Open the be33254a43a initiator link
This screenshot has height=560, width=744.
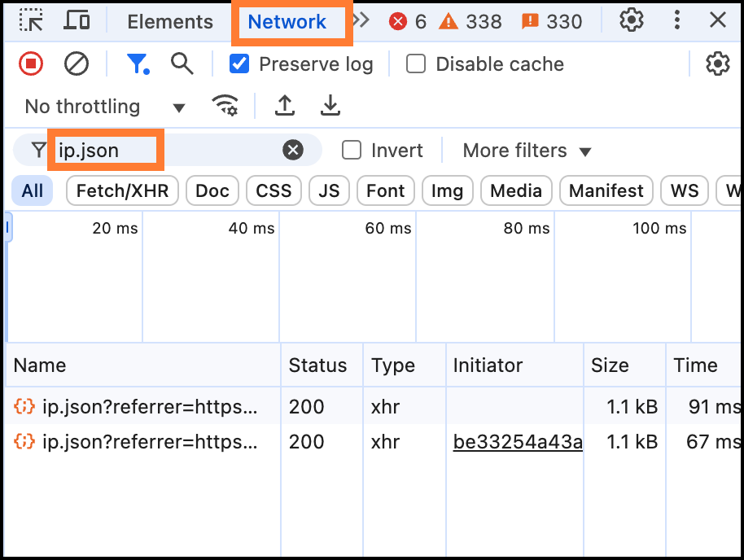518,442
